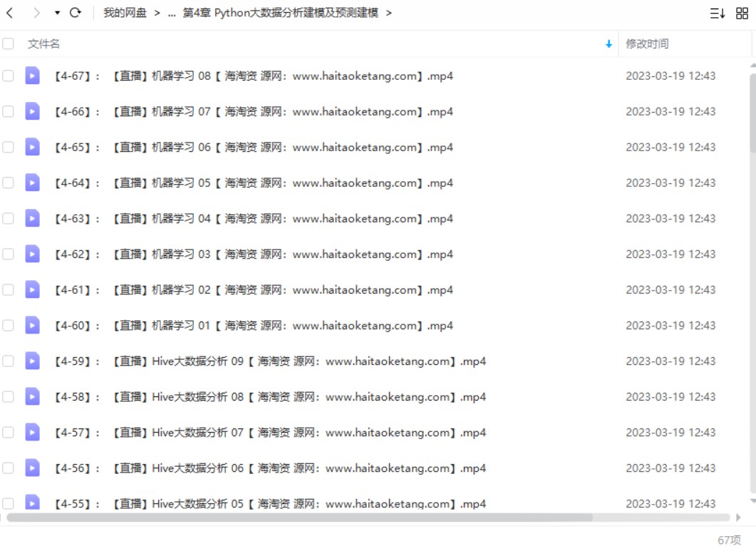Select file name 【4-65】机器学习 06 mp4
Screen dimensions: 756x551
pos(253,148)
